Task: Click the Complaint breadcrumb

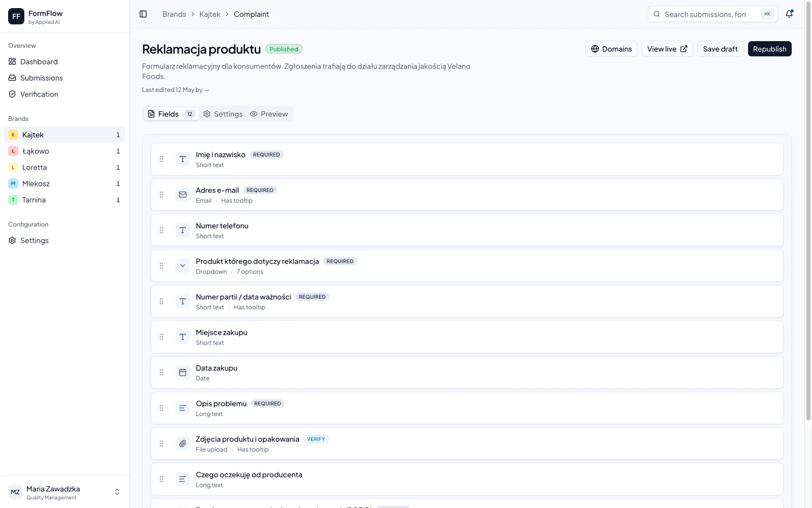Action: coord(251,14)
